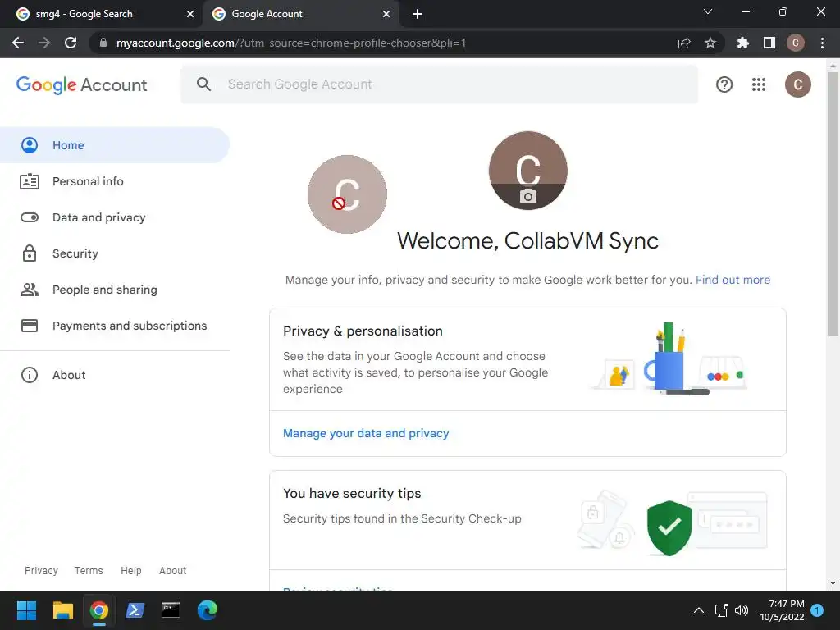Click the share page icon in address bar
The width and height of the screenshot is (840, 630).
[x=684, y=43]
